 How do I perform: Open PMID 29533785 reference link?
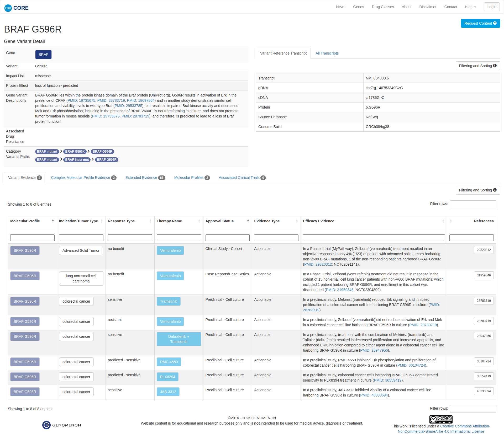click(128, 106)
